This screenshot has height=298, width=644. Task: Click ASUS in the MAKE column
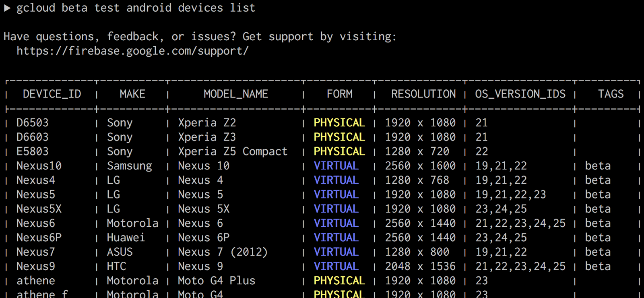click(x=120, y=252)
